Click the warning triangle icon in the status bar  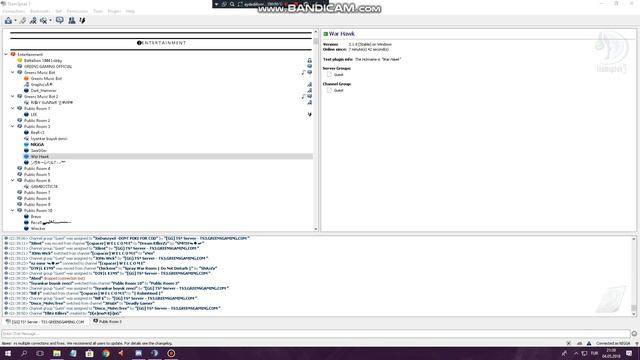click(x=589, y=343)
